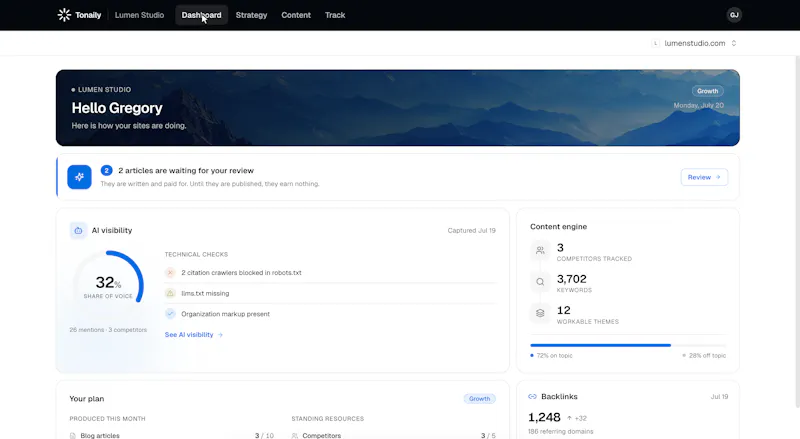Click the Blog articles document icon
This screenshot has width=800, height=439.
[x=73, y=435]
